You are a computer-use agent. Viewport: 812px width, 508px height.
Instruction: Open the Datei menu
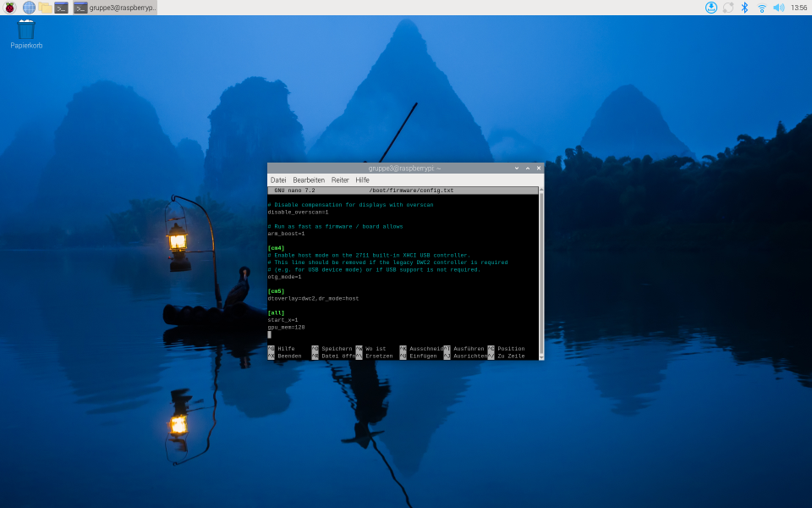tap(277, 180)
